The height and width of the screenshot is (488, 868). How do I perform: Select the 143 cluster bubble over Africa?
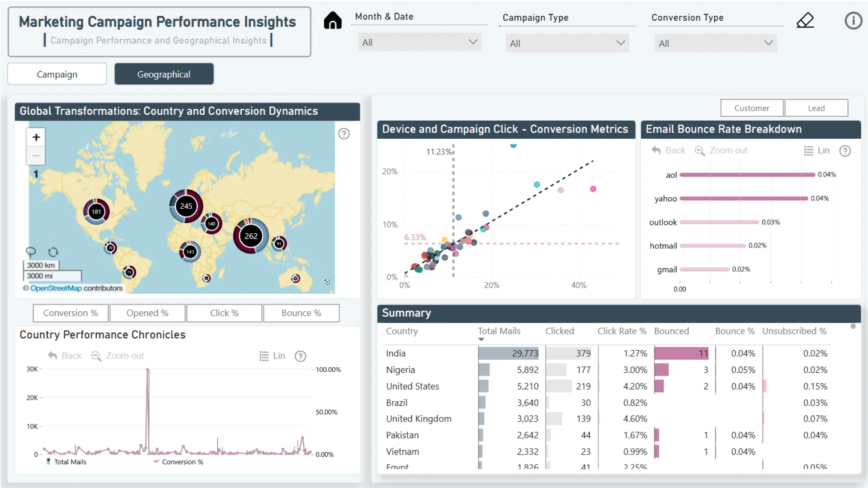point(190,252)
